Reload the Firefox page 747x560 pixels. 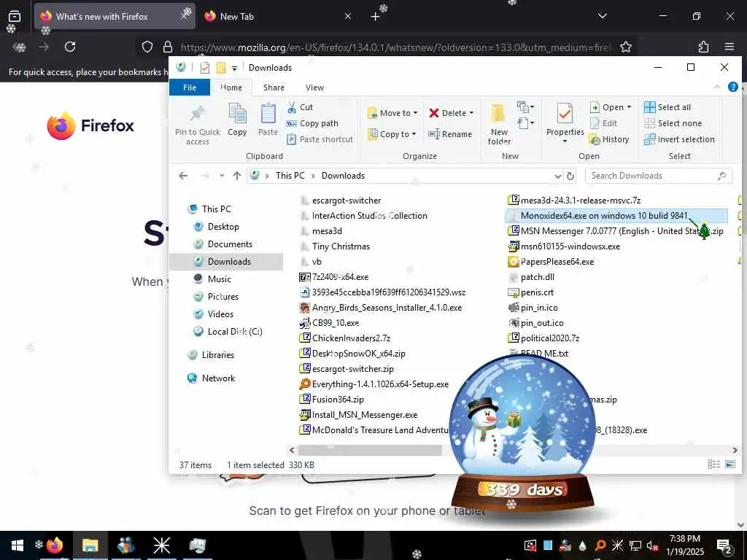[70, 47]
